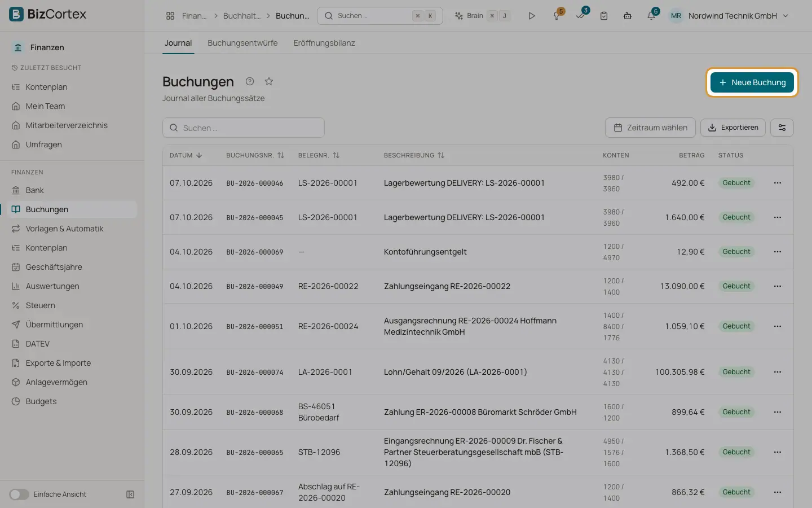This screenshot has width=812, height=508.
Task: Click the help icon next to Buchungen heading
Action: coord(250,81)
